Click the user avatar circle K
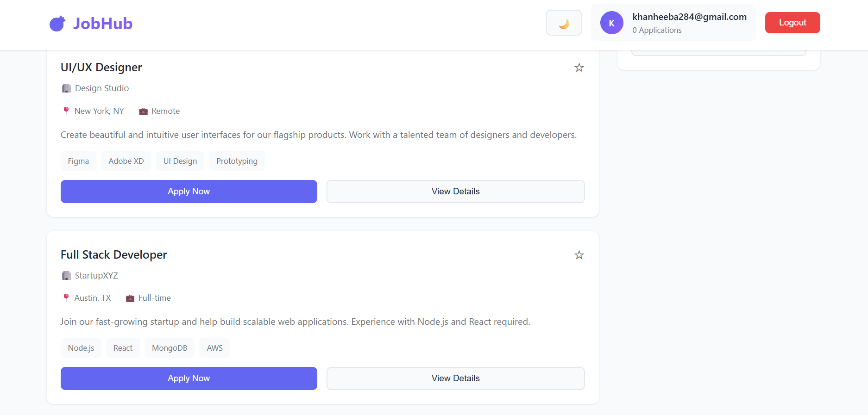 pos(611,23)
